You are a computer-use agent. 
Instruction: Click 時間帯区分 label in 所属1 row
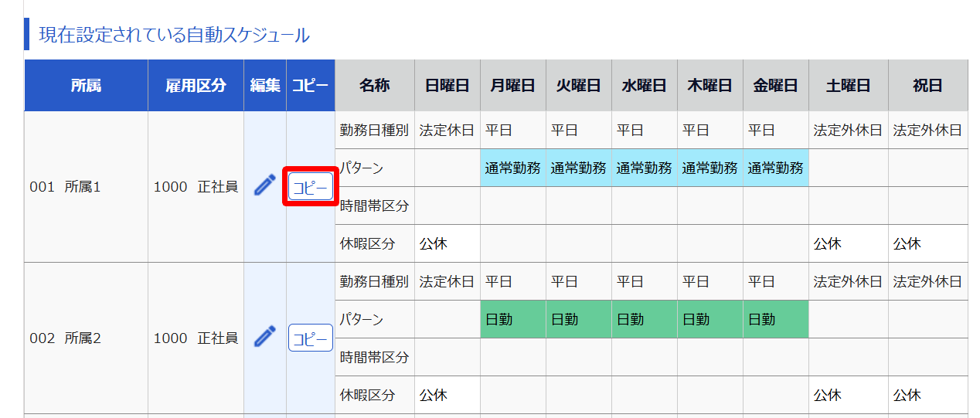coord(374,206)
